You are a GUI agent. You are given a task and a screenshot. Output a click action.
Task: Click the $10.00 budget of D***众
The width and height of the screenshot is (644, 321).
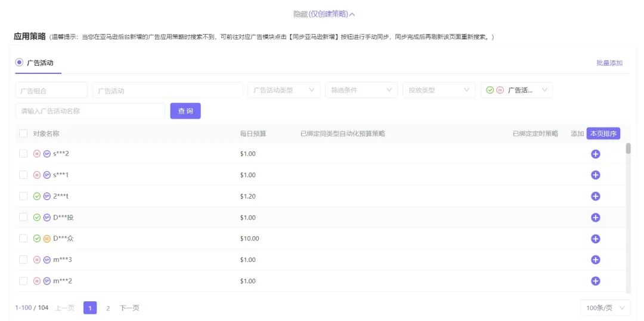click(250, 239)
